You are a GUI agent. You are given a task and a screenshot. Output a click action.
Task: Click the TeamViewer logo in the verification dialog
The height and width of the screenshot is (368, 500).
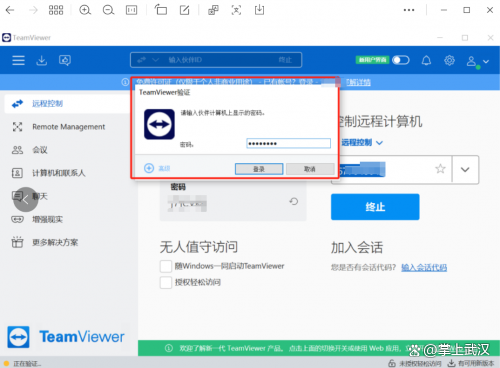pos(159,124)
